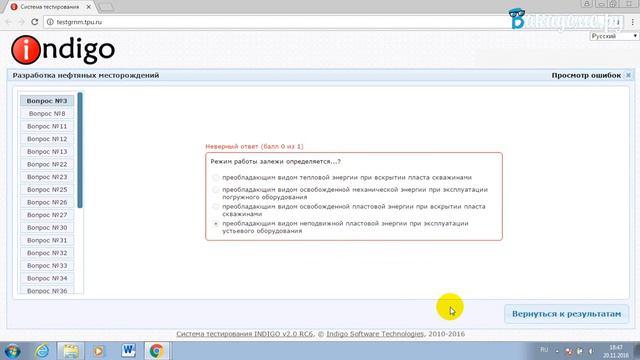This screenshot has width=640, height=360.
Task: Follow the Indigo Software Technologies link
Action: 375,334
